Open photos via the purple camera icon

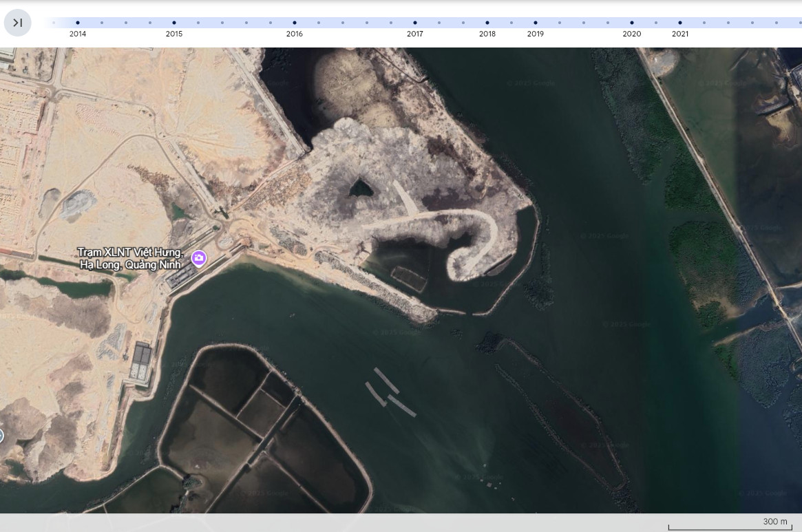199,257
